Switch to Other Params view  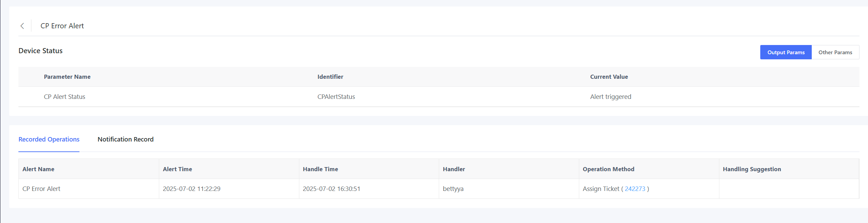(x=835, y=52)
